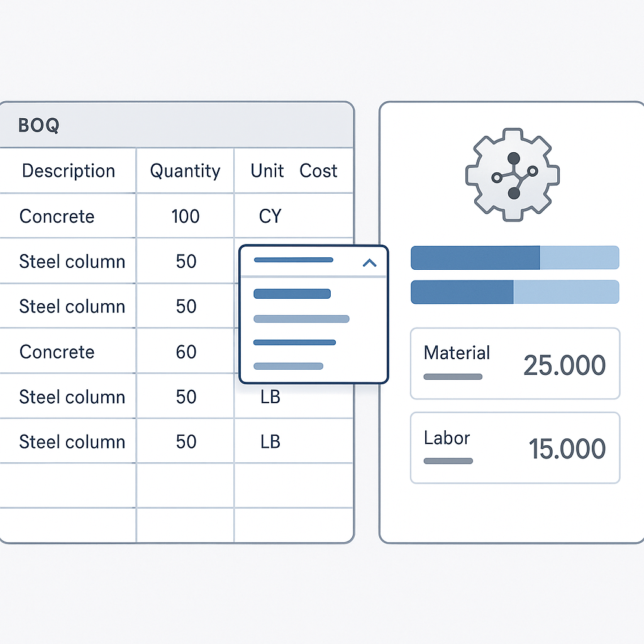Viewport: 644px width, 644px height.
Task: Click the gear network icon
Action: [x=512, y=175]
